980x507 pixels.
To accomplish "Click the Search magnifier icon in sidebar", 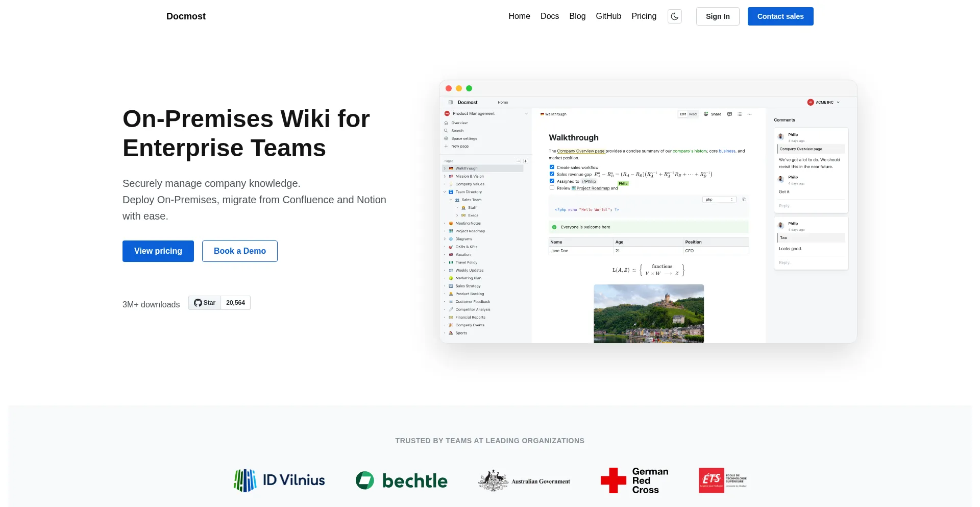I will (x=446, y=131).
